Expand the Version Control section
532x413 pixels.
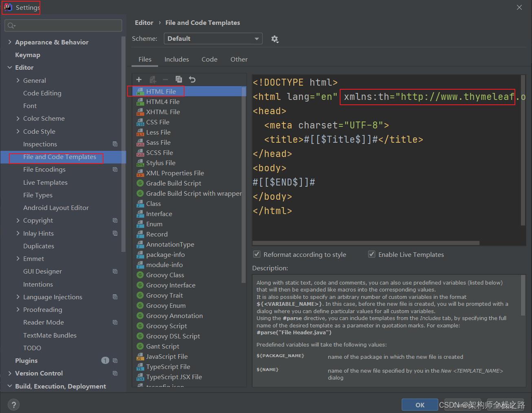pos(10,373)
